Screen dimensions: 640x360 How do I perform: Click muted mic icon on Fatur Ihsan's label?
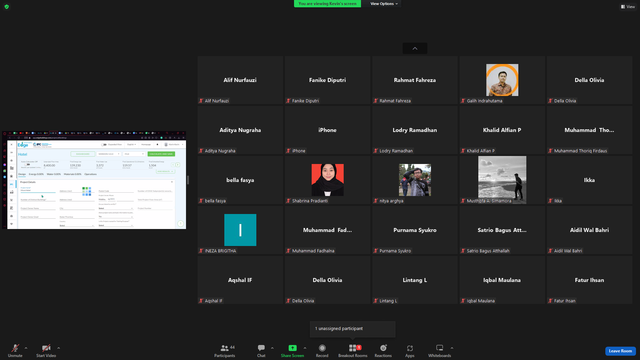point(551,301)
